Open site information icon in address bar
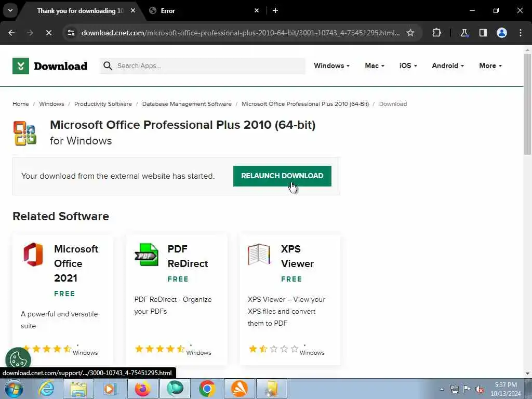The width and height of the screenshot is (532, 399). click(x=71, y=33)
